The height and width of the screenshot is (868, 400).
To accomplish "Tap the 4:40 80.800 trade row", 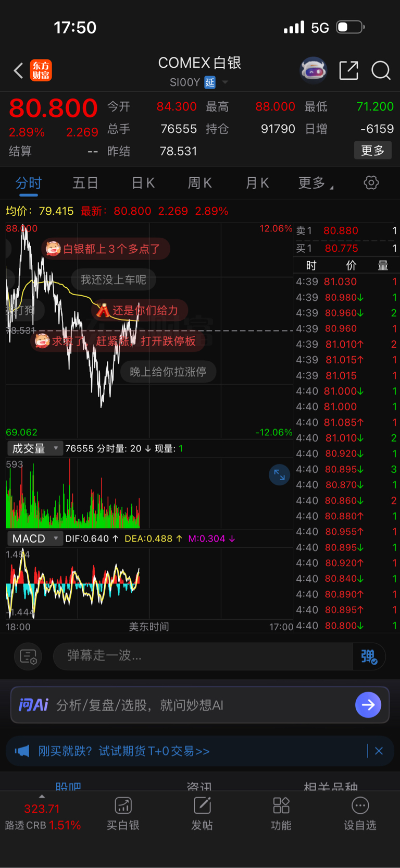I will pos(346,626).
